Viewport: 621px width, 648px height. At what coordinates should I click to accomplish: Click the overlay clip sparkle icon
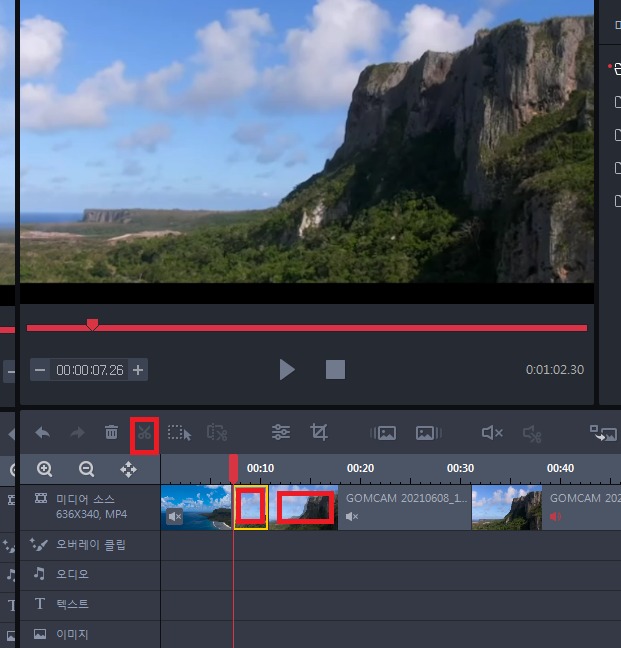(39, 545)
